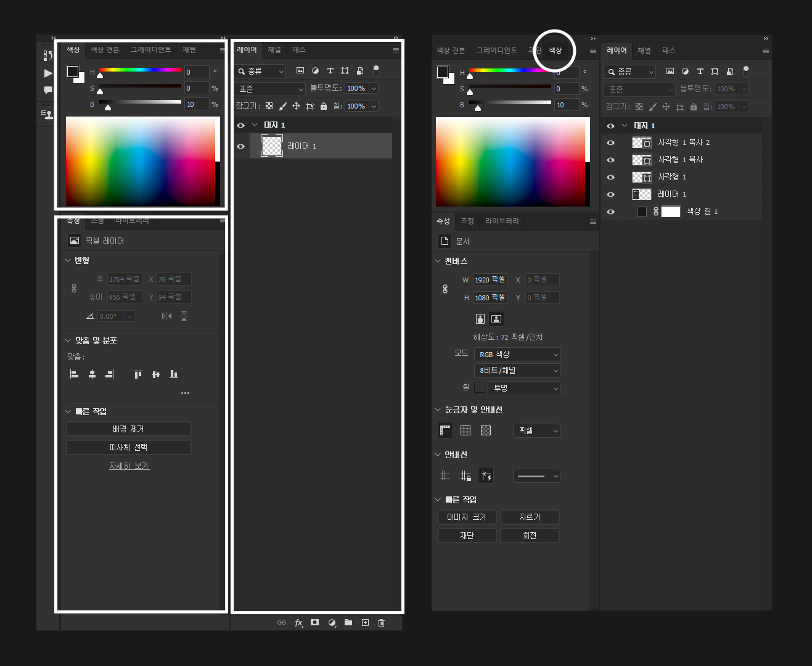Hide the plain 사각형 1 shape layer

click(610, 177)
